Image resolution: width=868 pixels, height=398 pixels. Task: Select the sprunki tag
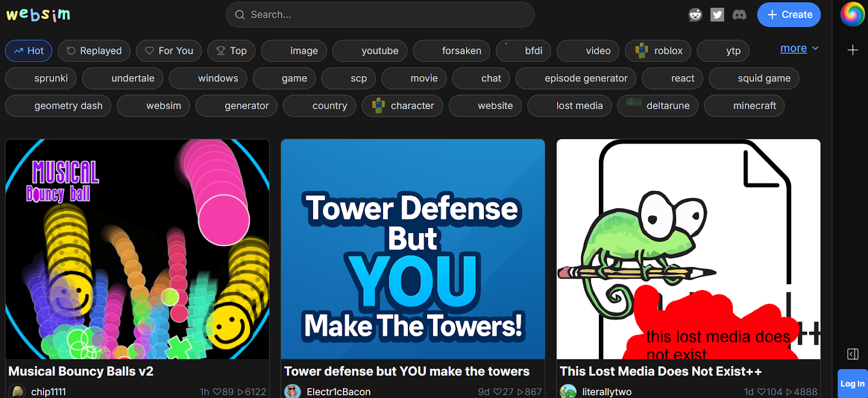tap(41, 78)
